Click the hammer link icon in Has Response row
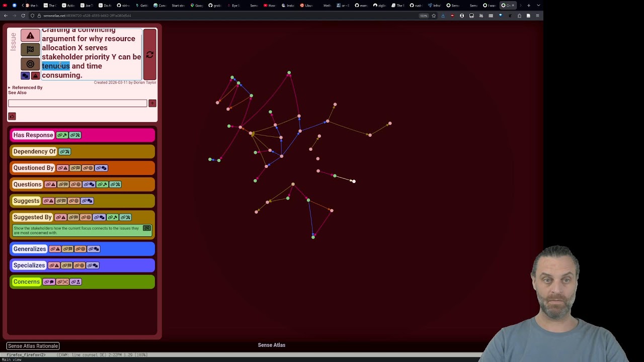The image size is (644, 362). pos(62,135)
